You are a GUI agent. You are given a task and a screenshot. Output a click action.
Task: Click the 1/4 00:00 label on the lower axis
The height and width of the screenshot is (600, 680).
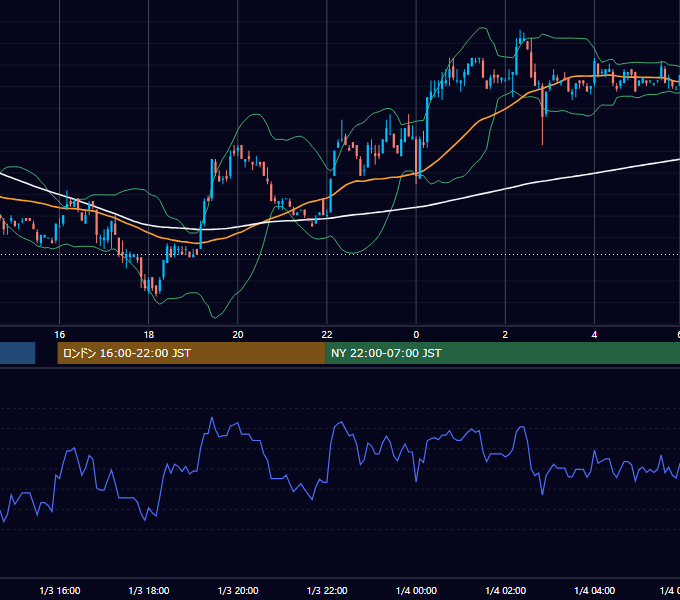pyautogui.click(x=416, y=590)
